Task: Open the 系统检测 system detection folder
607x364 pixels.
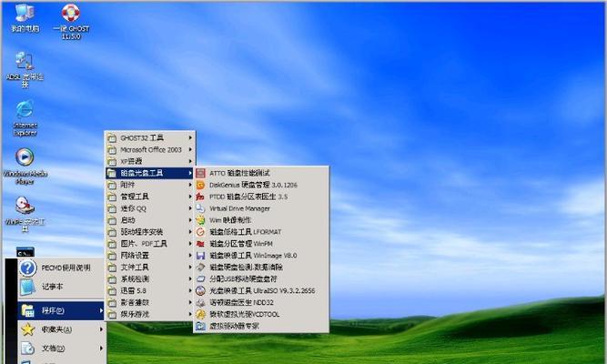Action: 149,278
